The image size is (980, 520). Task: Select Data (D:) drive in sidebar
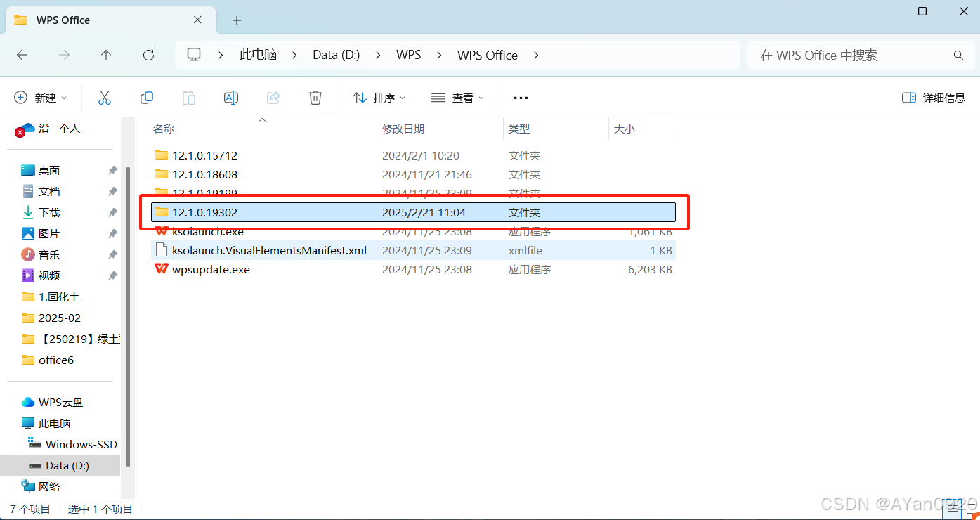click(67, 465)
